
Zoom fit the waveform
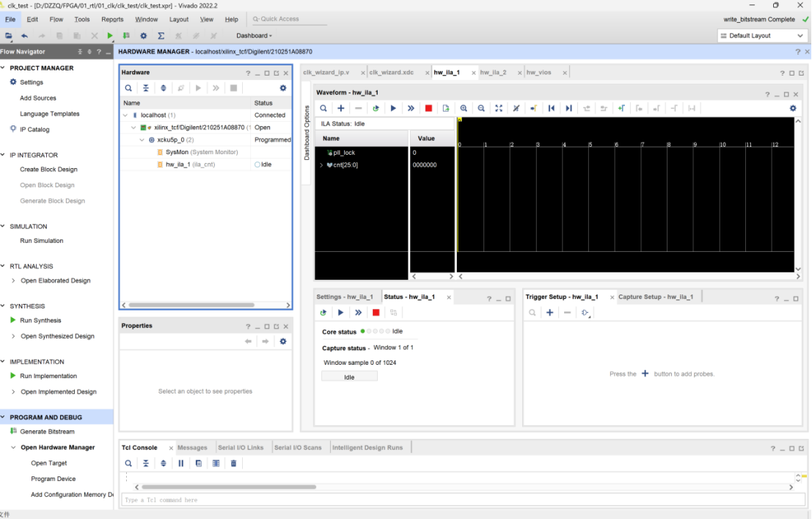tap(499, 109)
